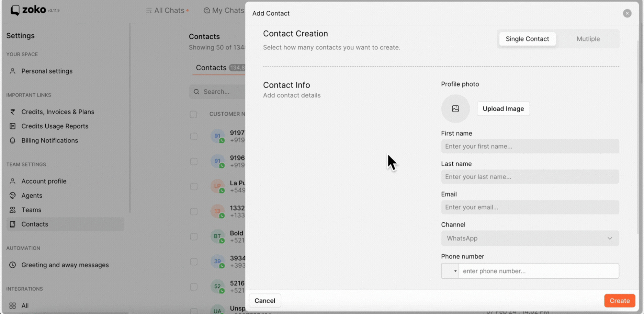Tick the Bold contact checkbox

point(194,236)
